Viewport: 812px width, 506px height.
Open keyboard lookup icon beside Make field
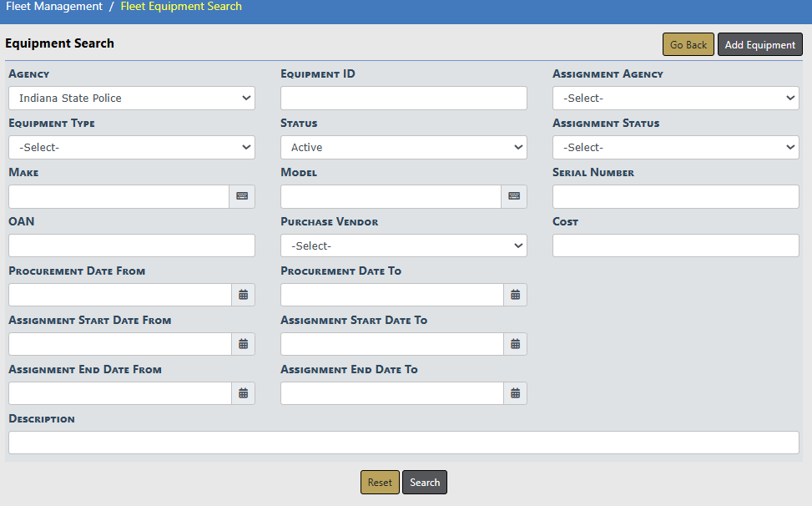(242, 196)
